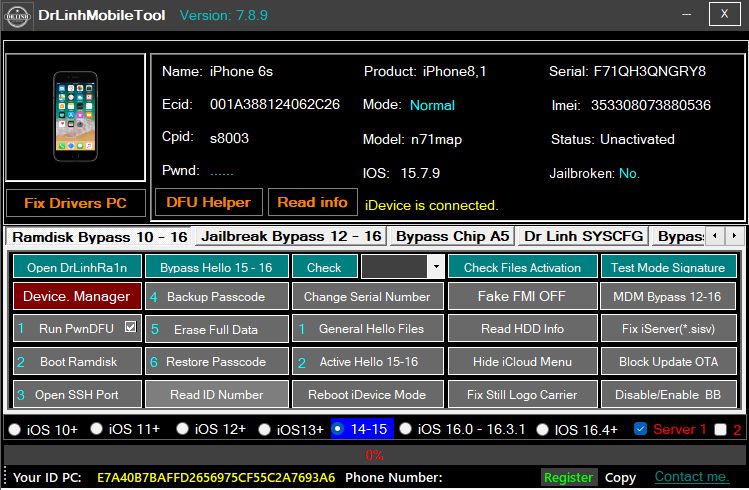
Task: Select the 14-15 radio option
Action: click(x=338, y=428)
